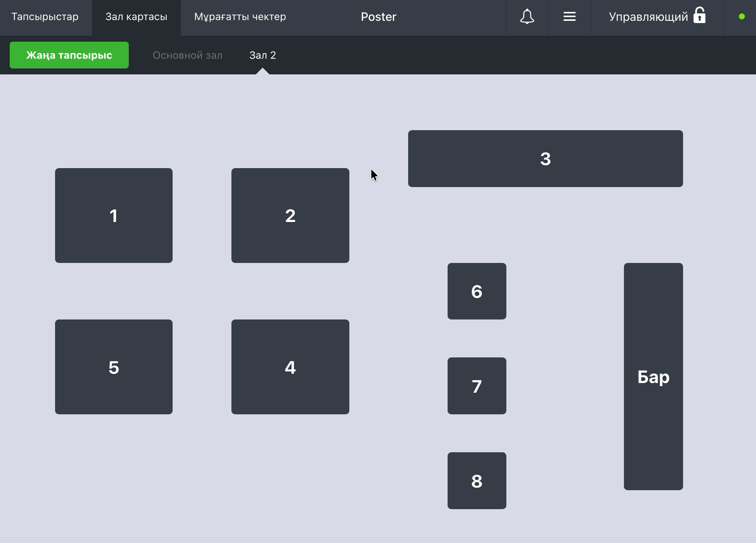Select small table 8
This screenshot has height=543, width=756.
(x=477, y=481)
